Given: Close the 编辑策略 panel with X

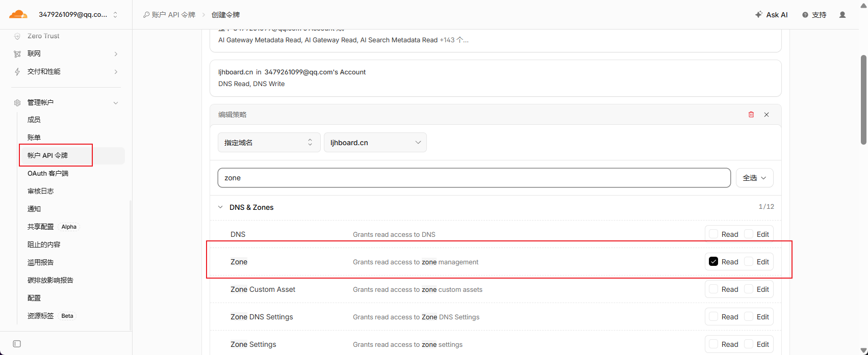Looking at the screenshot, I should [767, 115].
